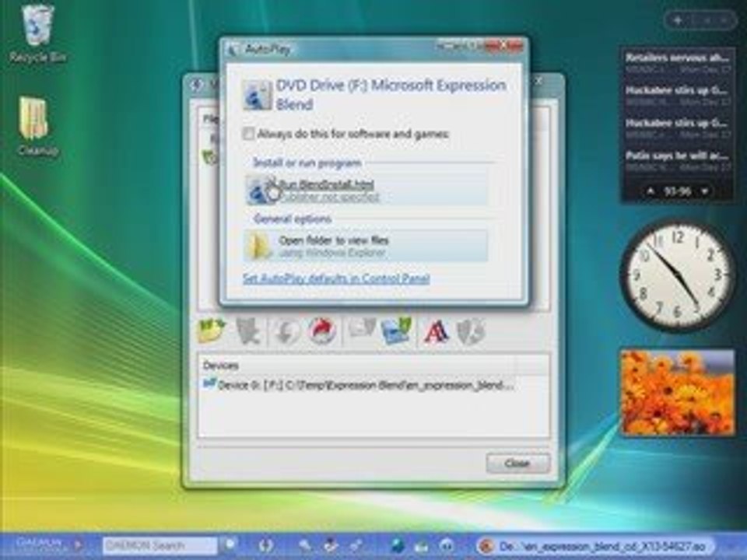The image size is (747, 560).
Task: Click the orange disc icon on the .iso taskbar item
Action: coord(486,546)
